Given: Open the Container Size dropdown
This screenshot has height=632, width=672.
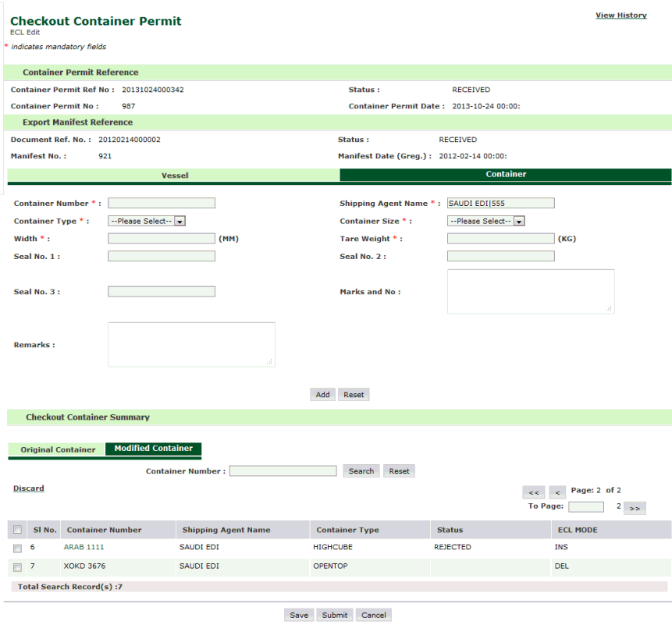Looking at the screenshot, I should coord(485,222).
